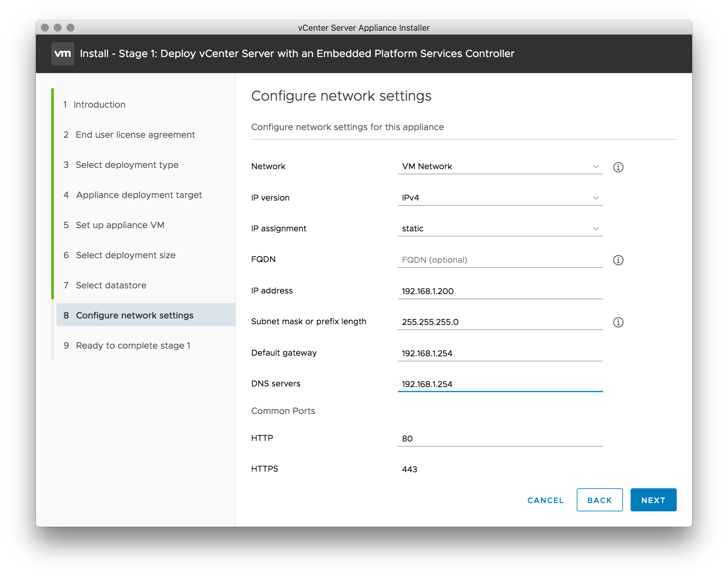This screenshot has width=728, height=578.
Task: Focus the HTTP port field showing 80
Action: (x=500, y=438)
